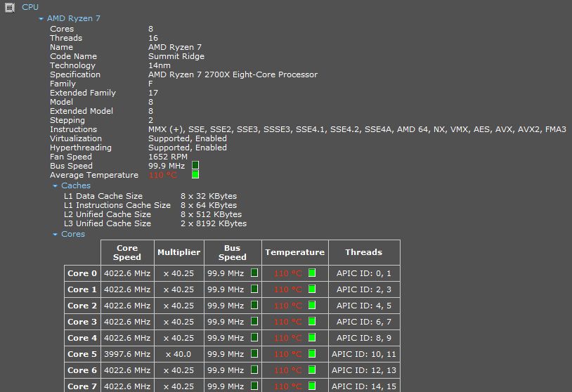Screen dimensions: 572x392
Task: Collapse the AMD Ryzen 7 tree node
Action: pos(41,18)
